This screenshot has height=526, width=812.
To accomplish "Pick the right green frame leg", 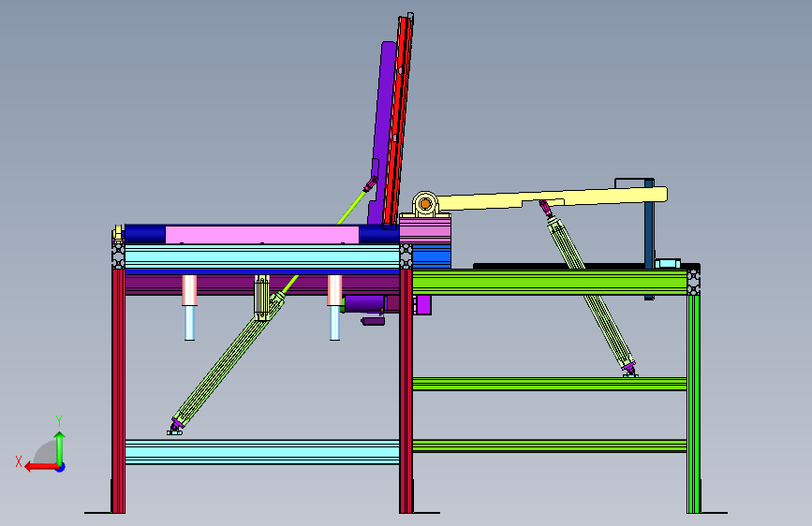I will pyautogui.click(x=693, y=403).
